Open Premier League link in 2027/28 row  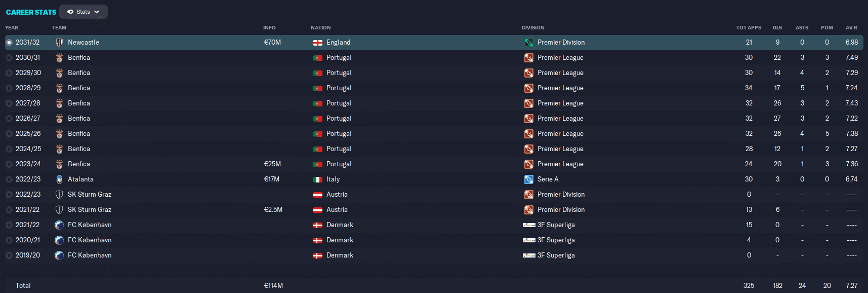click(x=560, y=103)
